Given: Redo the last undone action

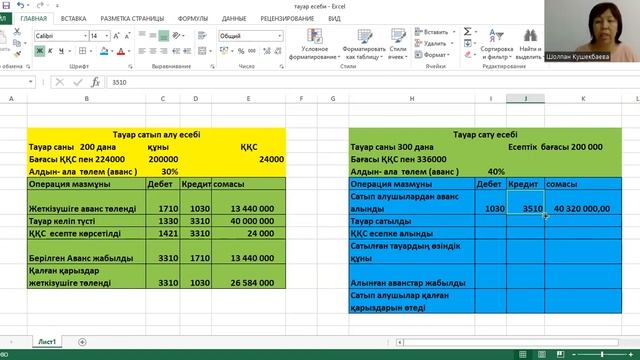Looking at the screenshot, I should (40, 5).
